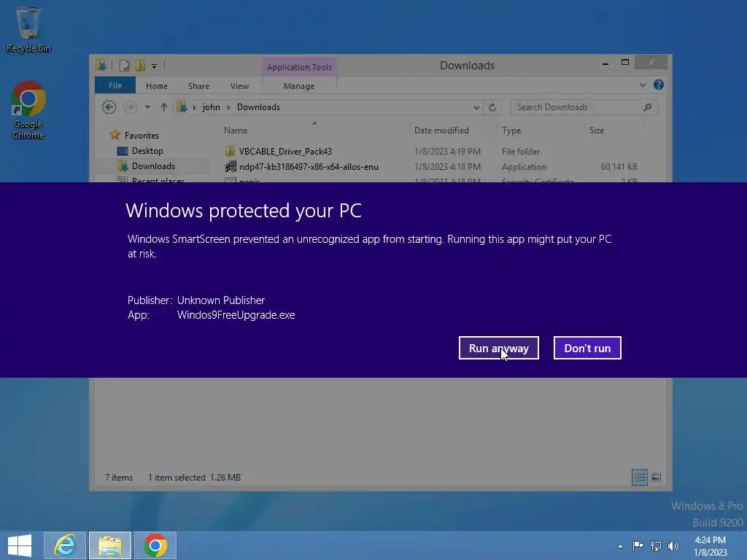Select the Google Chrome desktop shortcut
This screenshot has height=560, width=747.
[x=28, y=111]
